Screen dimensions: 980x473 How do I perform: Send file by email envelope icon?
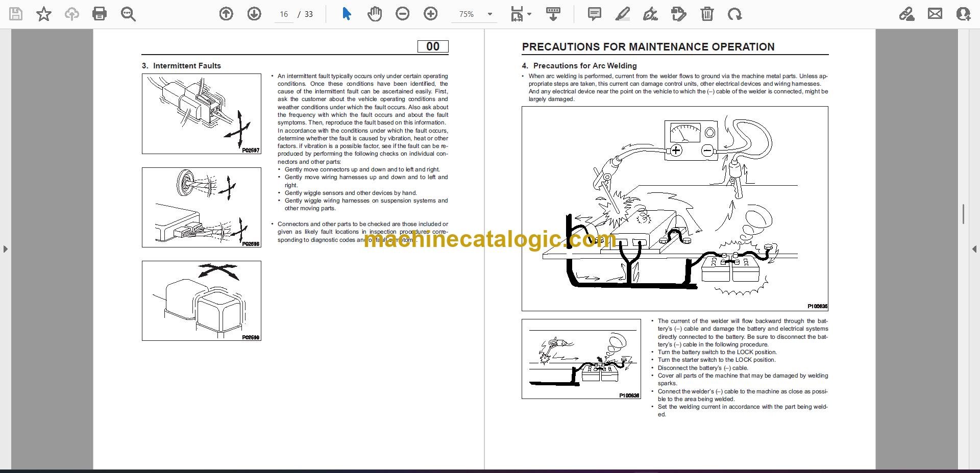(935, 14)
